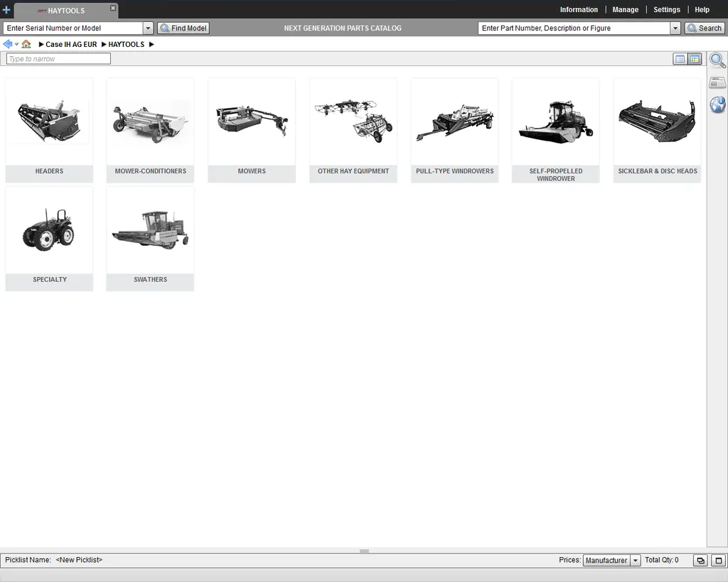Click the Total Qty: 0 label
This screenshot has height=582, width=728.
click(662, 560)
